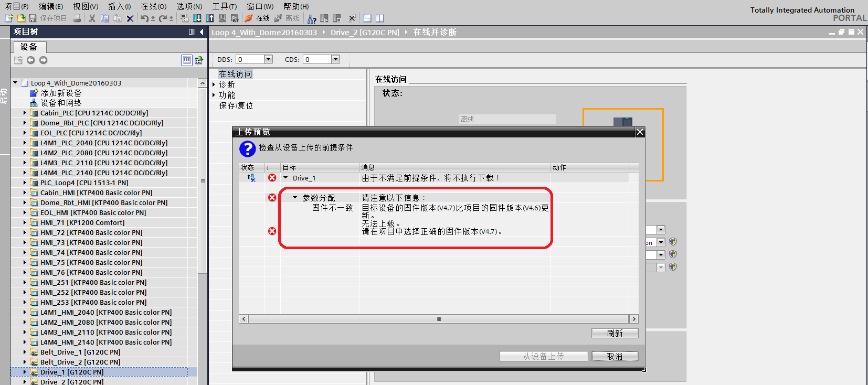This screenshot has height=385, width=868.
Task: Click the Upload from device icon
Action: tap(210, 18)
